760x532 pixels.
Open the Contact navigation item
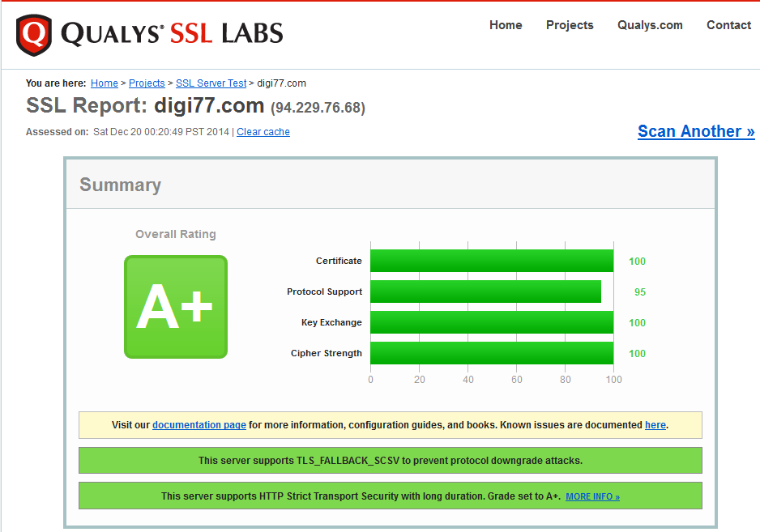(728, 25)
